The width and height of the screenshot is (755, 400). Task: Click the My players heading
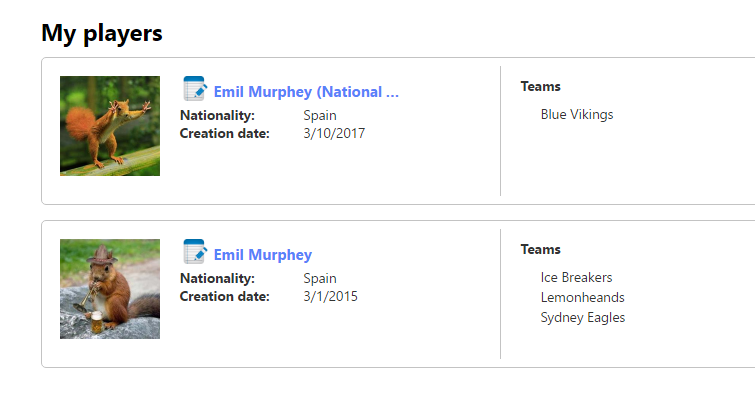point(102,33)
